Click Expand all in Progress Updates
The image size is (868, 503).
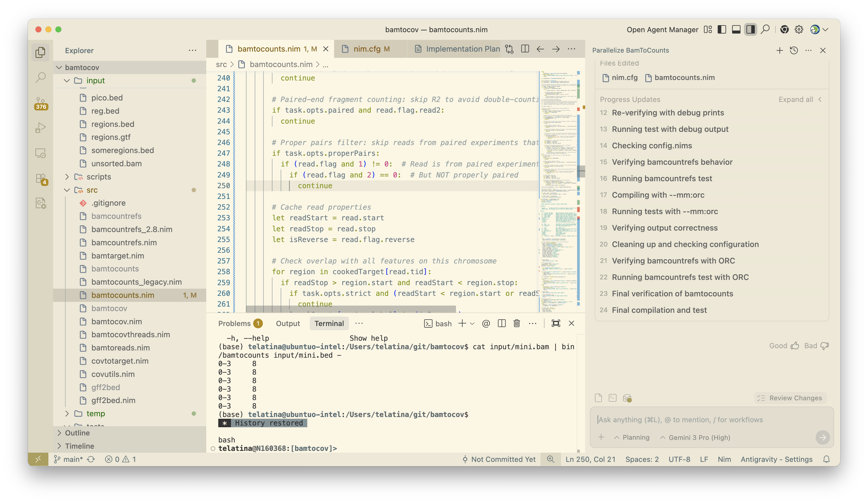pyautogui.click(x=796, y=99)
